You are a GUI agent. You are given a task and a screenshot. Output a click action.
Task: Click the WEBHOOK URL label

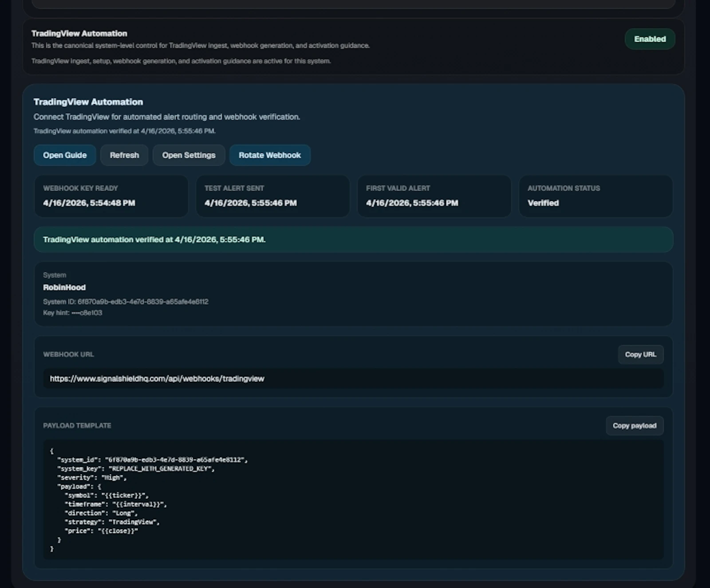coord(68,354)
